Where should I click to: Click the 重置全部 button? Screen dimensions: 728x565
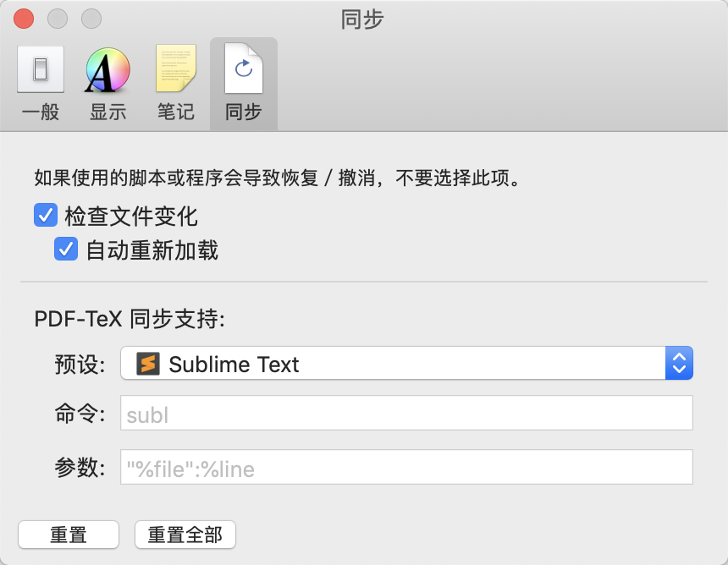185,535
